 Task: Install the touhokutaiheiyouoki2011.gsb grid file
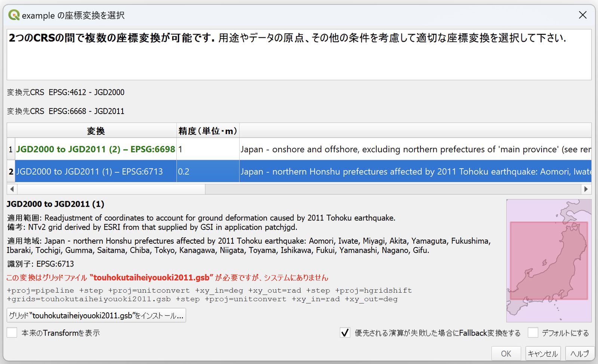96,315
